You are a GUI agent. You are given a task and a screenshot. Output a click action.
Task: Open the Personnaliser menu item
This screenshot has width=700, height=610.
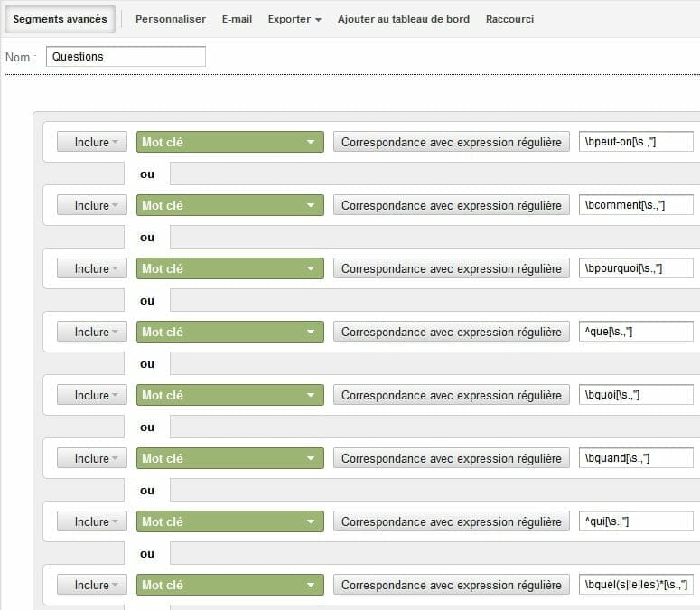(x=170, y=19)
